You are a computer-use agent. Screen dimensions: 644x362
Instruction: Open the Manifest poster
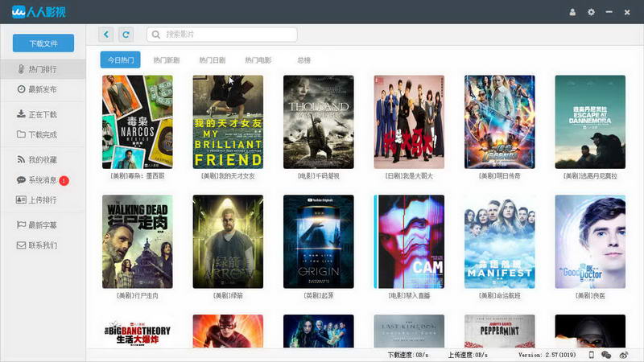(499, 242)
